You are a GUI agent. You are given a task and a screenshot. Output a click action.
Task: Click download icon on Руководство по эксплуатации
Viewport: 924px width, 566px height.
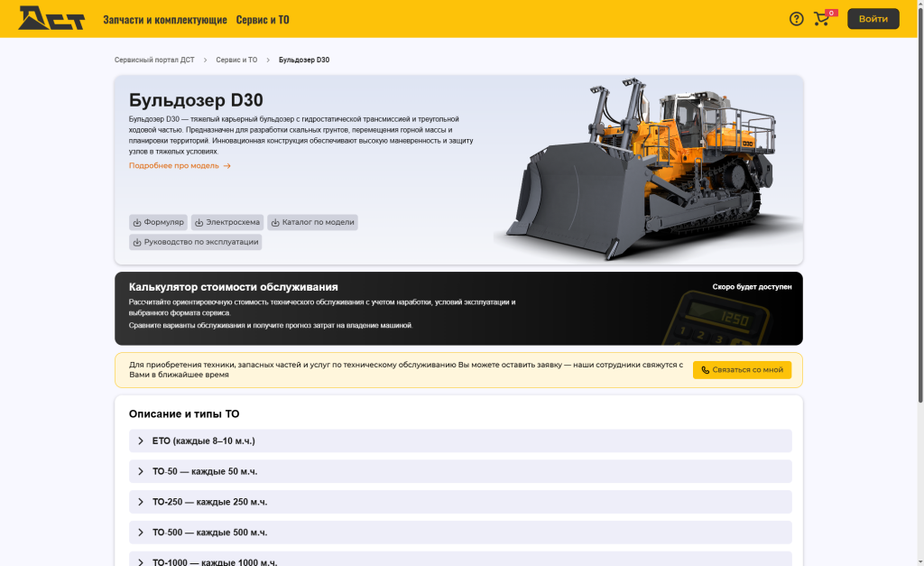(137, 242)
